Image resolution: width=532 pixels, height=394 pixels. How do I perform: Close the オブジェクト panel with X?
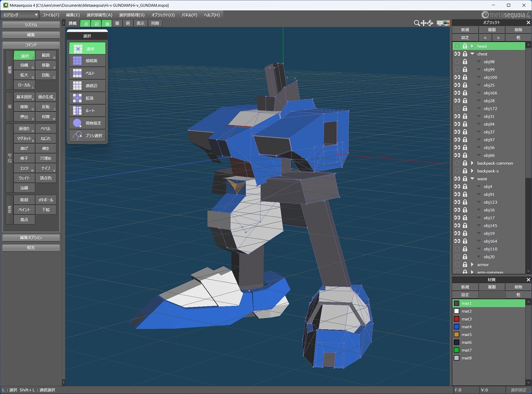pos(528,23)
